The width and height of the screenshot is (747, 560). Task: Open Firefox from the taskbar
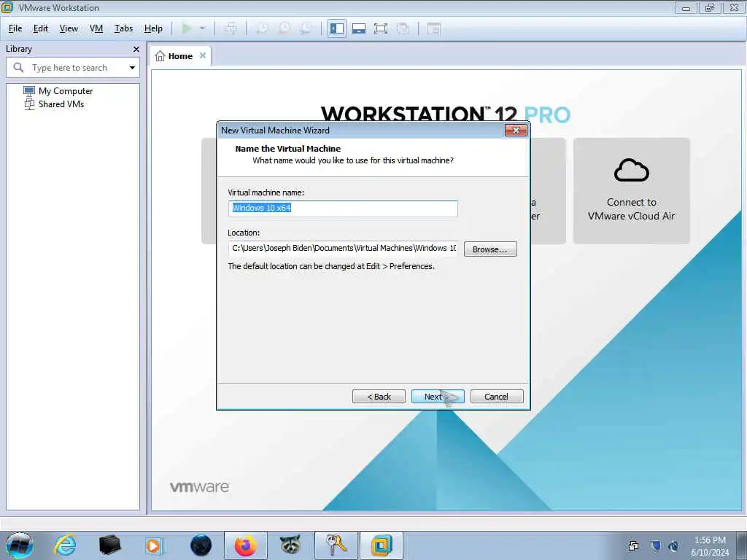pyautogui.click(x=245, y=545)
